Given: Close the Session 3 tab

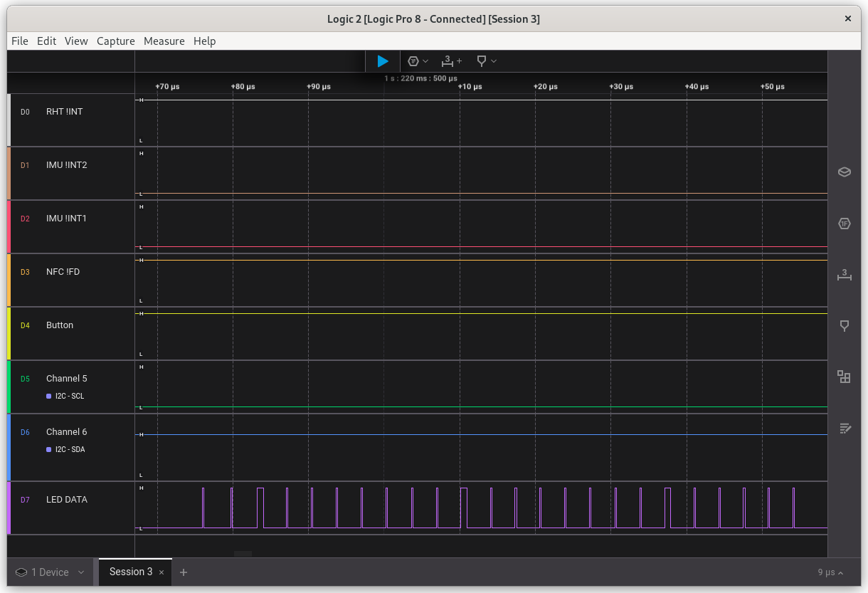Looking at the screenshot, I should point(162,572).
